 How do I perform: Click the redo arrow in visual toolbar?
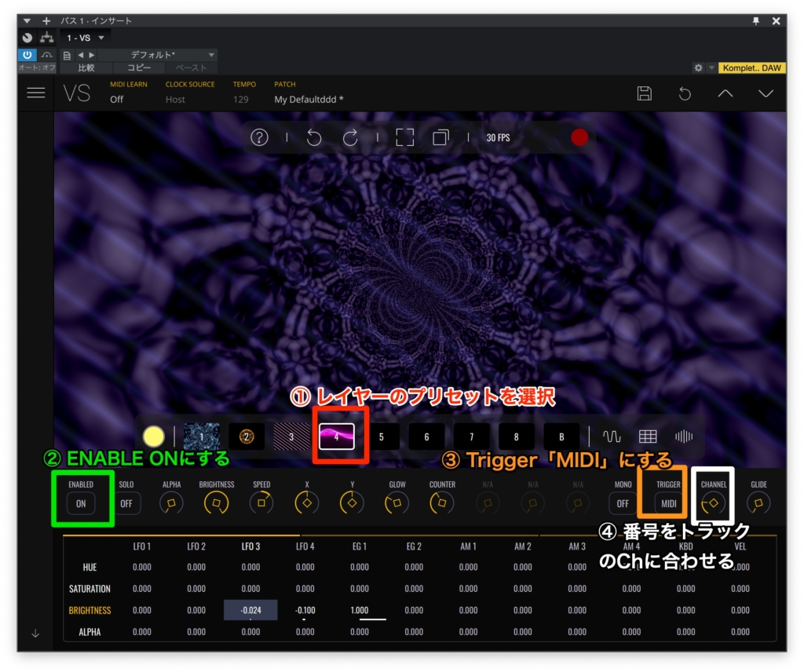(351, 137)
